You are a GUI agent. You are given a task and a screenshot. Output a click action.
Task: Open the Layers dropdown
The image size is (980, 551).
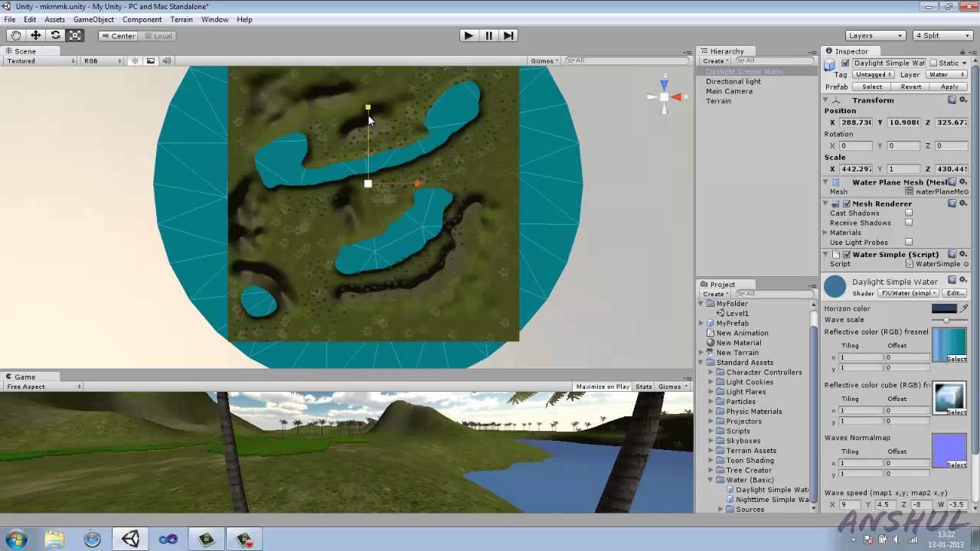click(875, 35)
